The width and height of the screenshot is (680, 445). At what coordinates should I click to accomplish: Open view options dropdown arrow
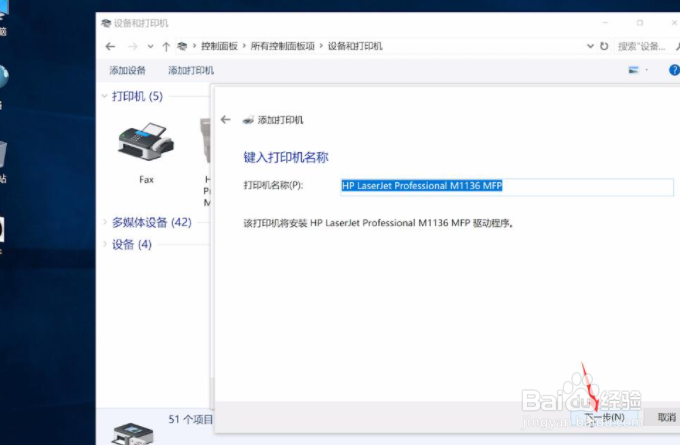[x=647, y=70]
